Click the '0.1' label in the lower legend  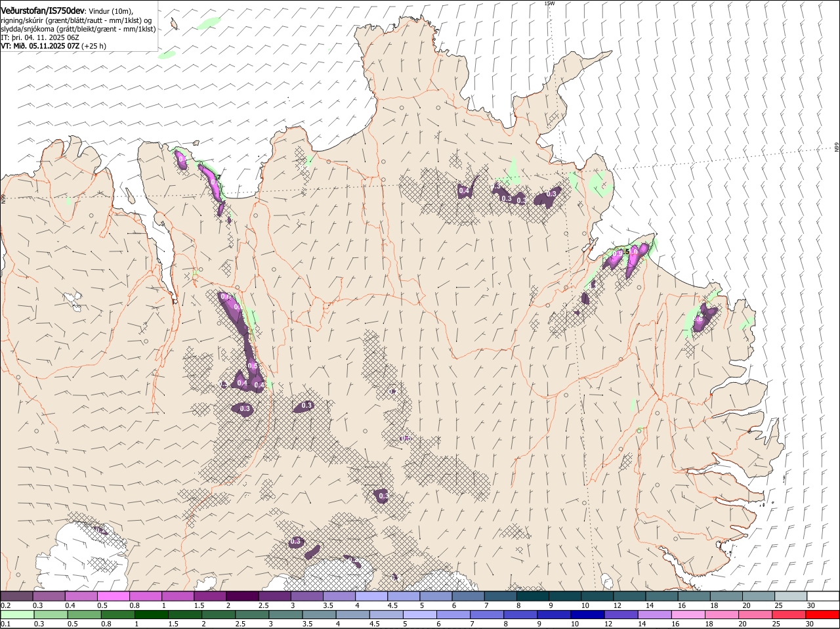coord(6,624)
